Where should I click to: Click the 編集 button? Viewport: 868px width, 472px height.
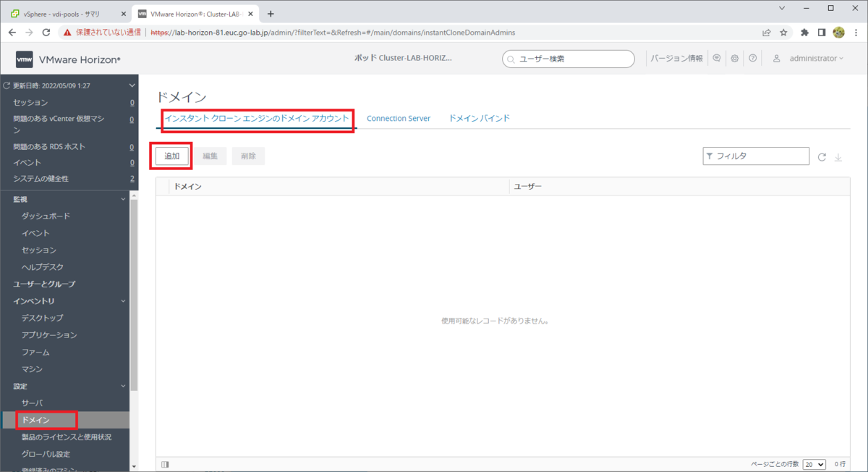click(210, 156)
